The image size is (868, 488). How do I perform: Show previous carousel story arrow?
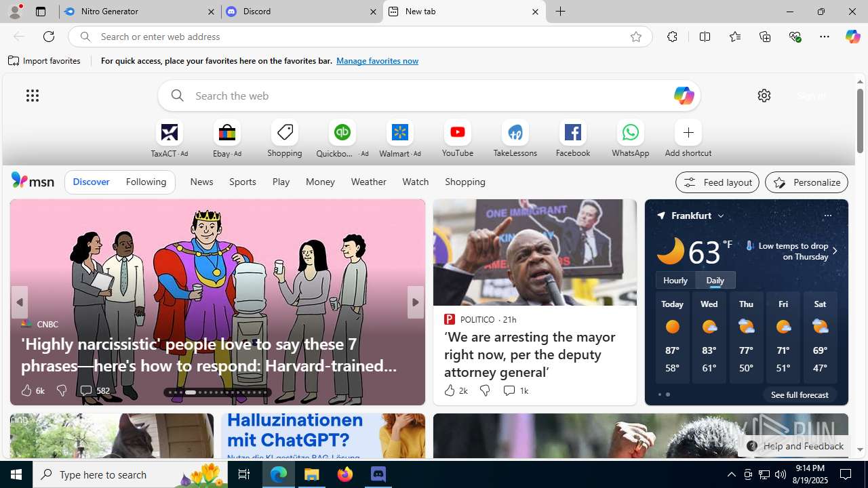(20, 302)
